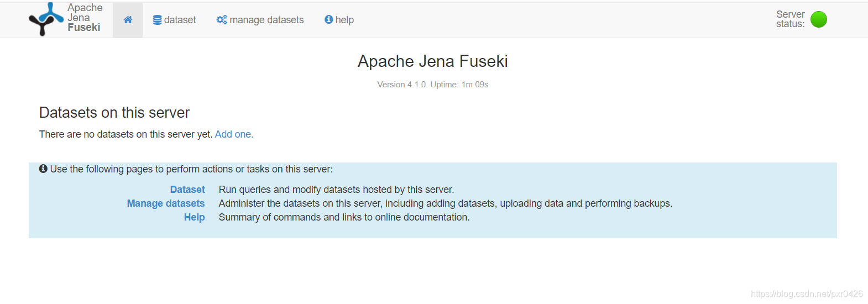Click the "Run queries and modify datasets" description

tap(336, 190)
